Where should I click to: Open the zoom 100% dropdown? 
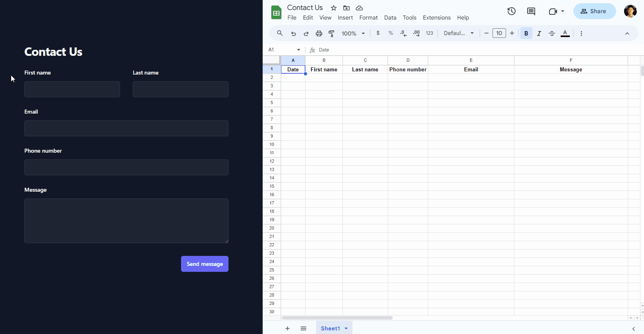(x=353, y=33)
